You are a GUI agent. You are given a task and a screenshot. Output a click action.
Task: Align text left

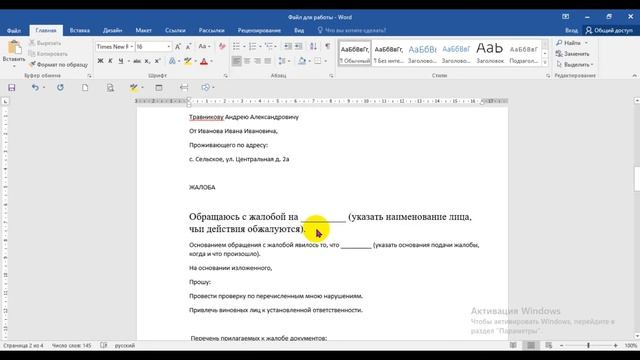click(236, 61)
